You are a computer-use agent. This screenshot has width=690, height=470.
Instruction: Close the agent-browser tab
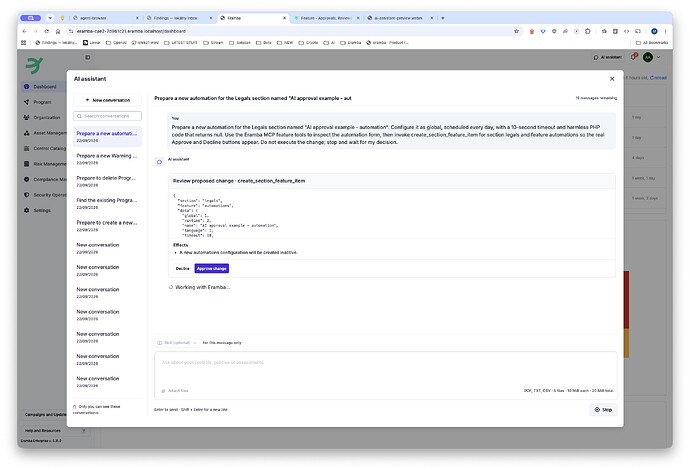[137, 18]
